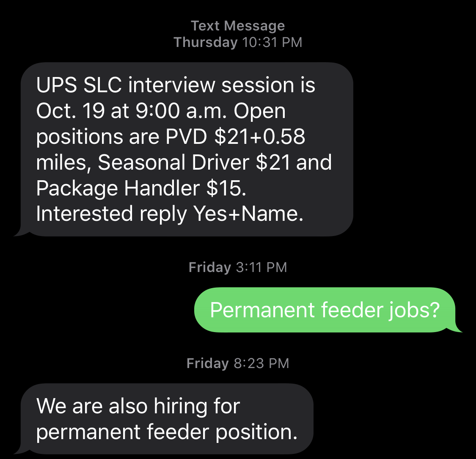Click the "$21+0.58" pay rate text

[260, 137]
